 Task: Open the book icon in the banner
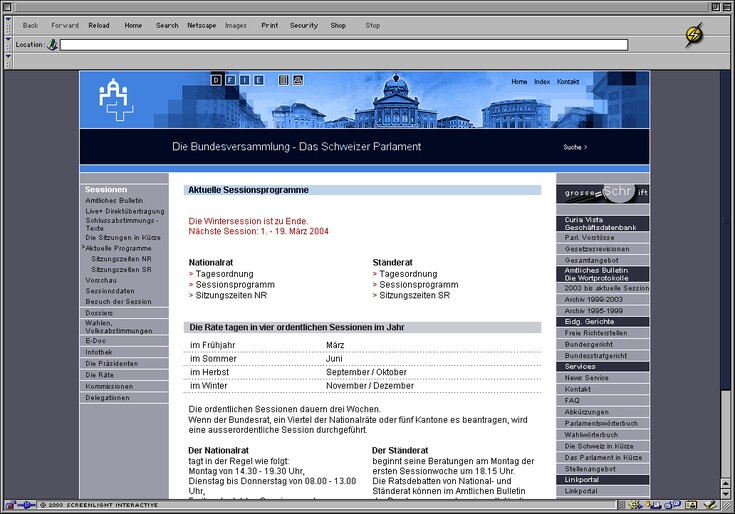[x=284, y=80]
